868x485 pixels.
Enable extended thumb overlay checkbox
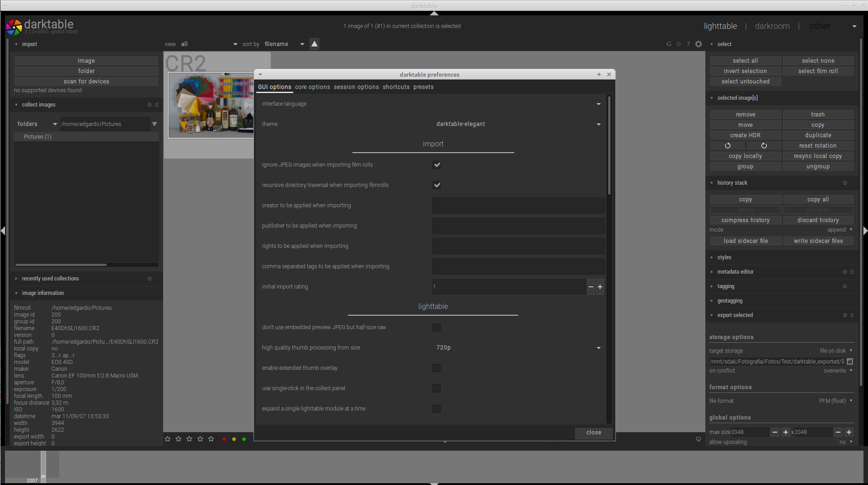[x=436, y=368]
